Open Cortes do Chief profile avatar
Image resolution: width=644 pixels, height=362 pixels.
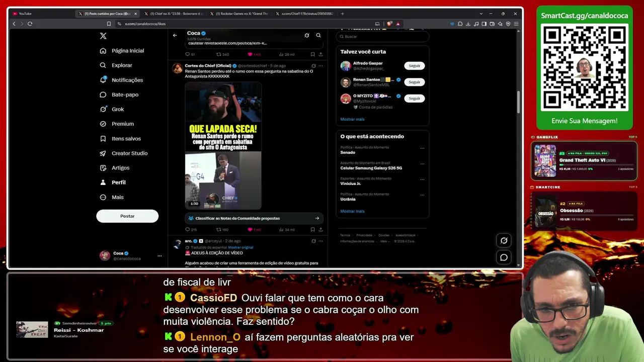click(177, 68)
